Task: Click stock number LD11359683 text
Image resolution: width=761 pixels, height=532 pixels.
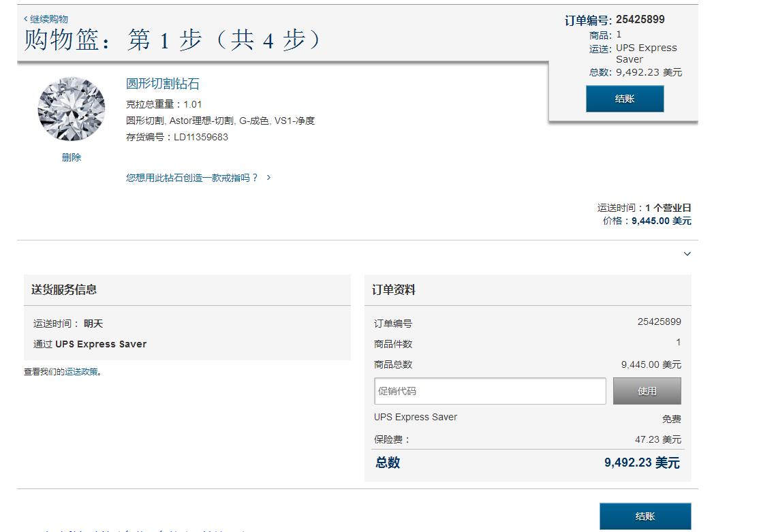Action: pos(178,136)
